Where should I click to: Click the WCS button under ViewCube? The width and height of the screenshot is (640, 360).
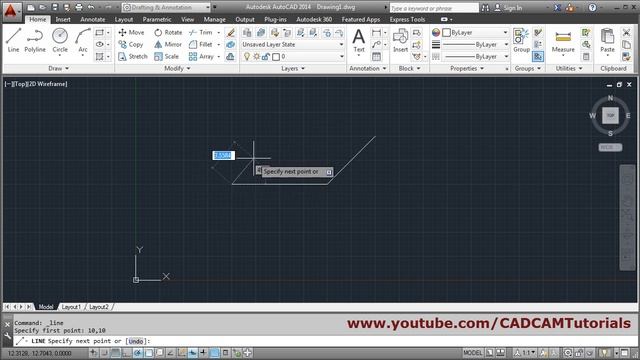pos(610,147)
